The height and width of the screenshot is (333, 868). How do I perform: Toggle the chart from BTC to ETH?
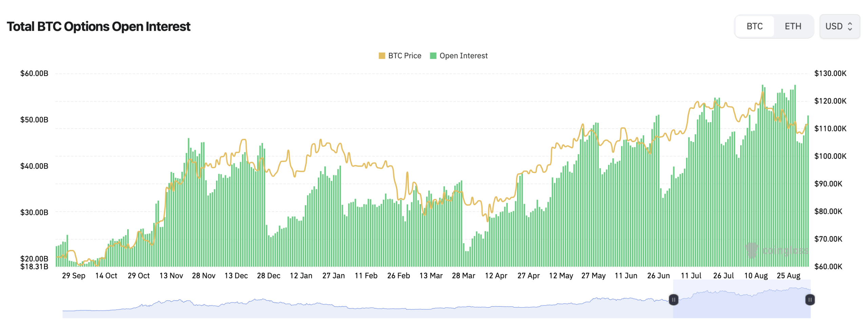click(793, 26)
